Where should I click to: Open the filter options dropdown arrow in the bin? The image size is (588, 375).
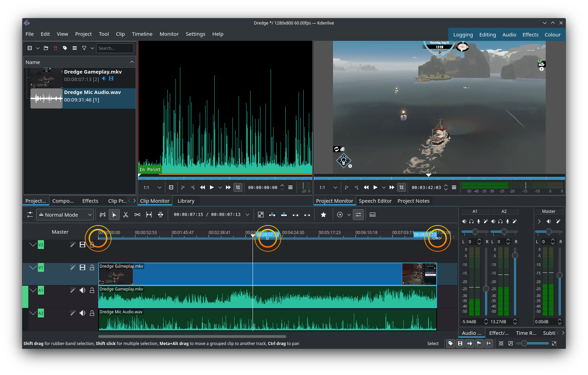point(92,48)
